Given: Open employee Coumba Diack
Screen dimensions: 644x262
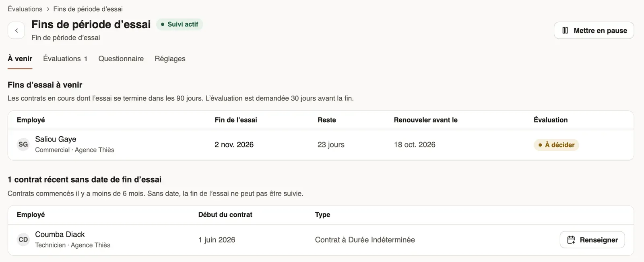Looking at the screenshot, I should point(60,234).
